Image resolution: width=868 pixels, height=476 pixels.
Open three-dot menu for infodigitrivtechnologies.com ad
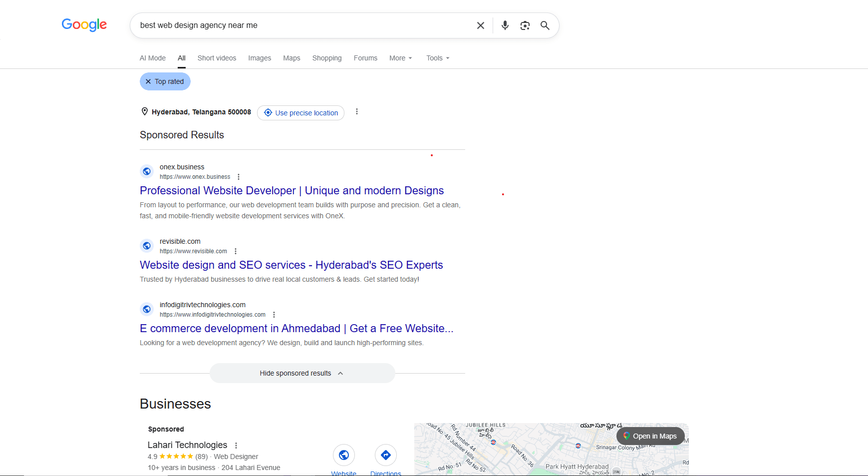point(274,315)
